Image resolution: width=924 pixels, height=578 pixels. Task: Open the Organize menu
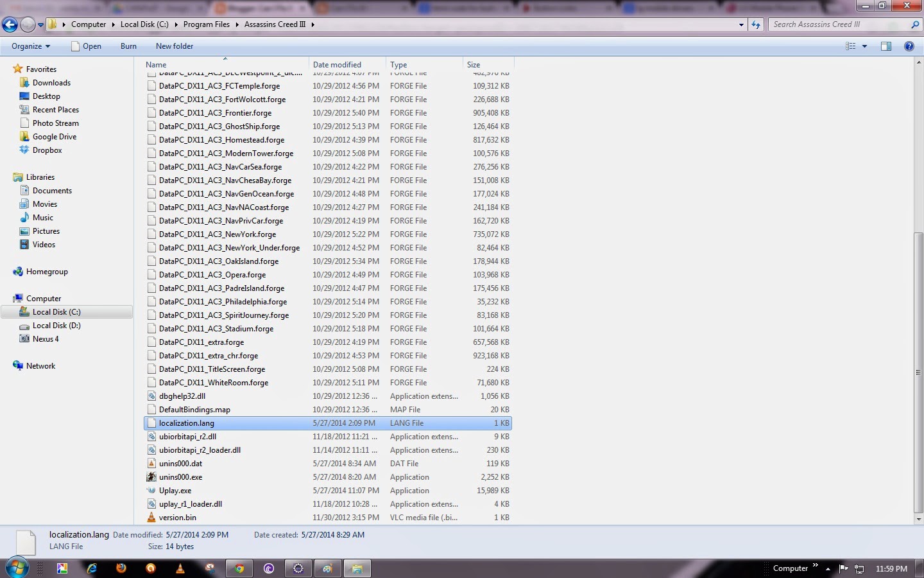tap(31, 46)
